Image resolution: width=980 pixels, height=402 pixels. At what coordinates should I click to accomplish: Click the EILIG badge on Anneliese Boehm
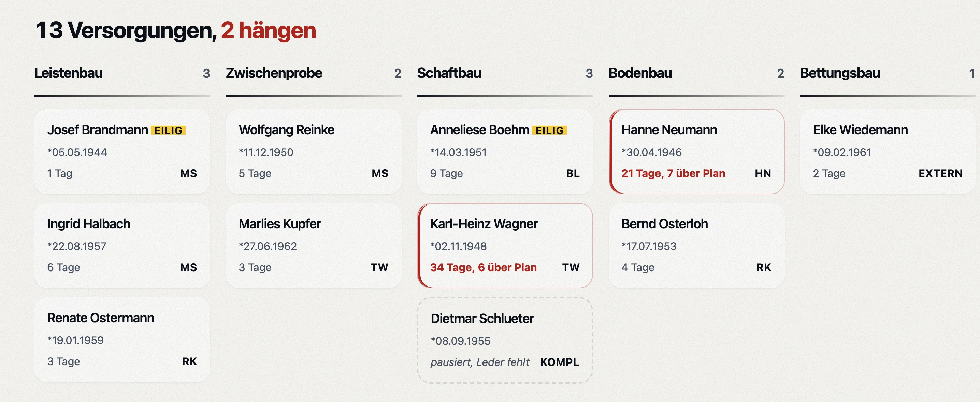tap(549, 130)
